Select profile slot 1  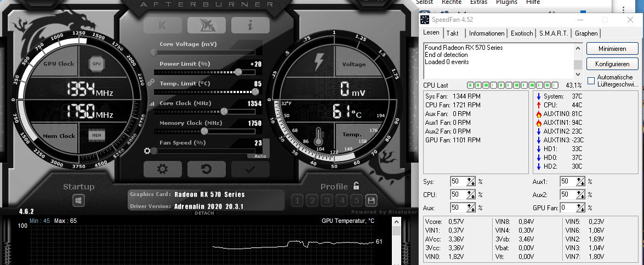(x=298, y=200)
